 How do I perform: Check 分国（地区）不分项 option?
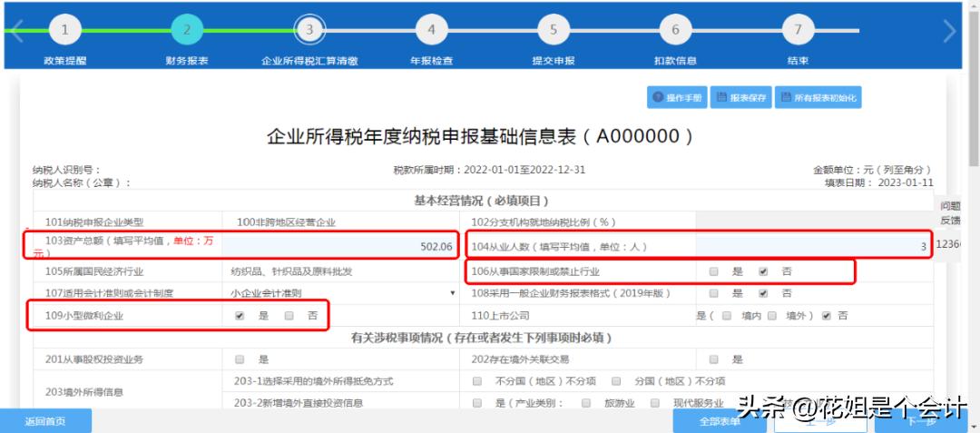pyautogui.click(x=616, y=381)
